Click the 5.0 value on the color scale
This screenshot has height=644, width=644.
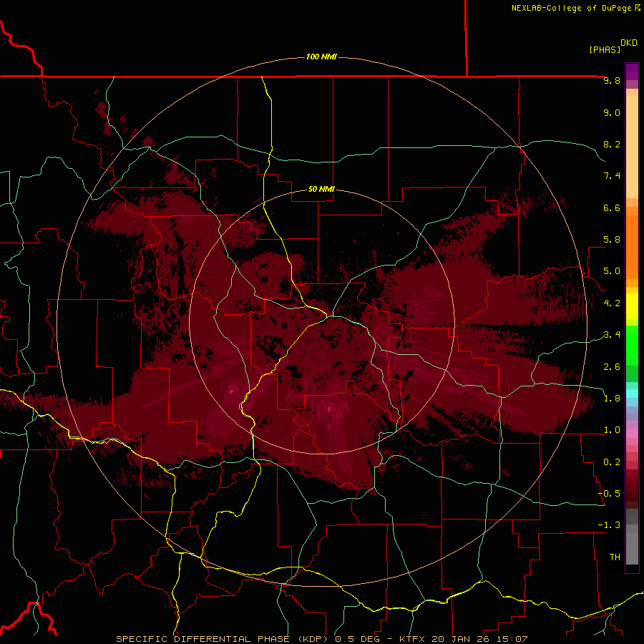pyautogui.click(x=612, y=271)
